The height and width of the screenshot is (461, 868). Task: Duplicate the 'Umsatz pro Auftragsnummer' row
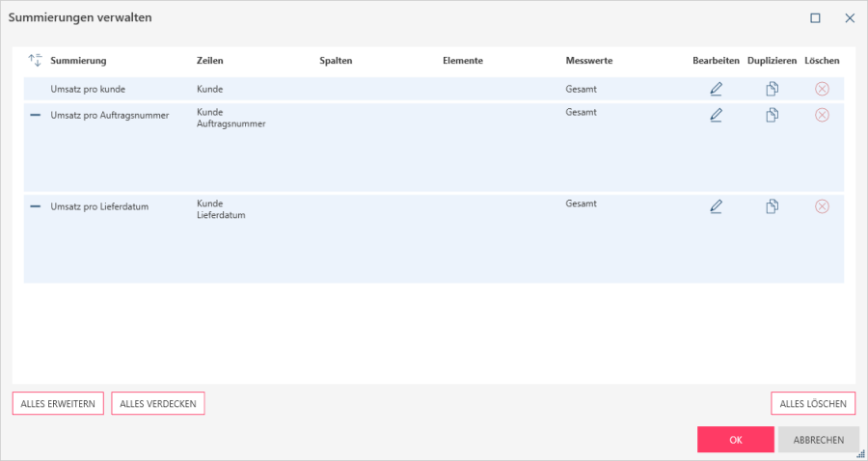772,115
